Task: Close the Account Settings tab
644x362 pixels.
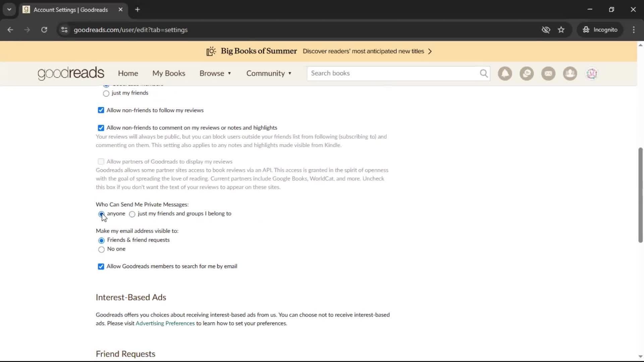Action: point(120,10)
